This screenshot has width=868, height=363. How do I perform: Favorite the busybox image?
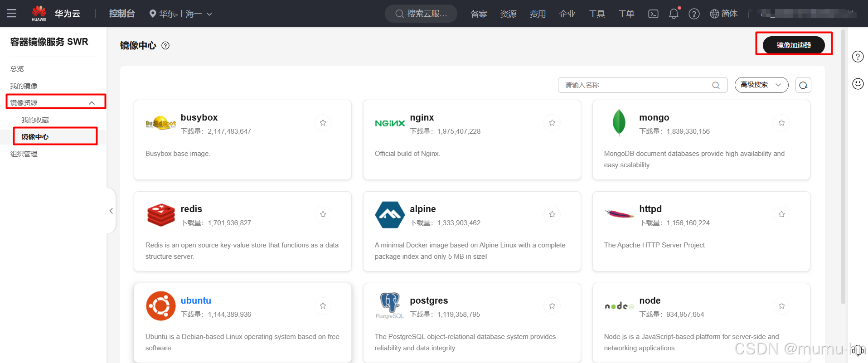323,123
